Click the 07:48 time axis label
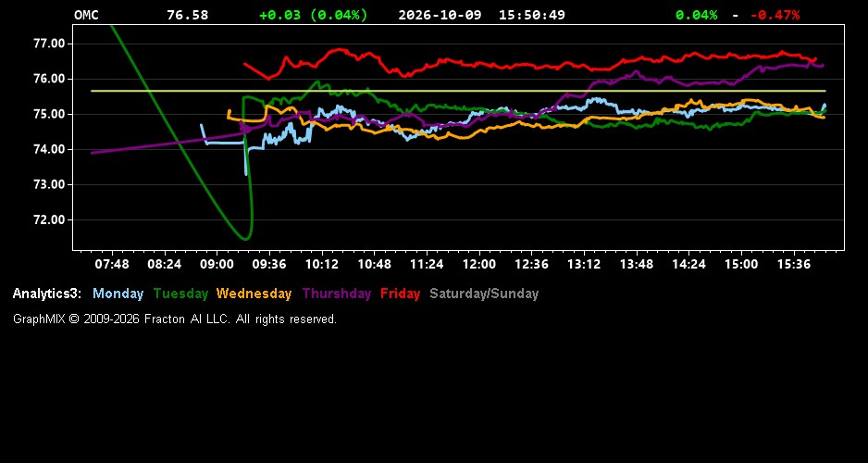The width and height of the screenshot is (868, 463). coord(112,264)
